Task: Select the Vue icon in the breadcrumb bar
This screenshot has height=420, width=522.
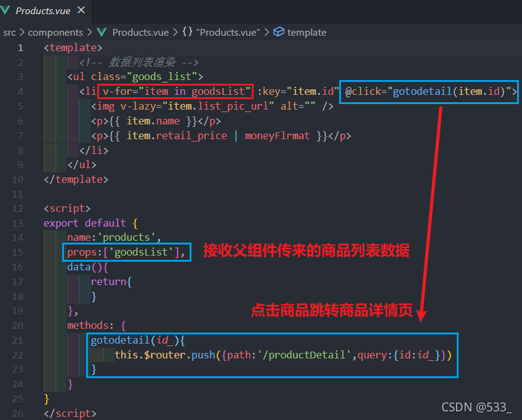Action: click(x=101, y=32)
